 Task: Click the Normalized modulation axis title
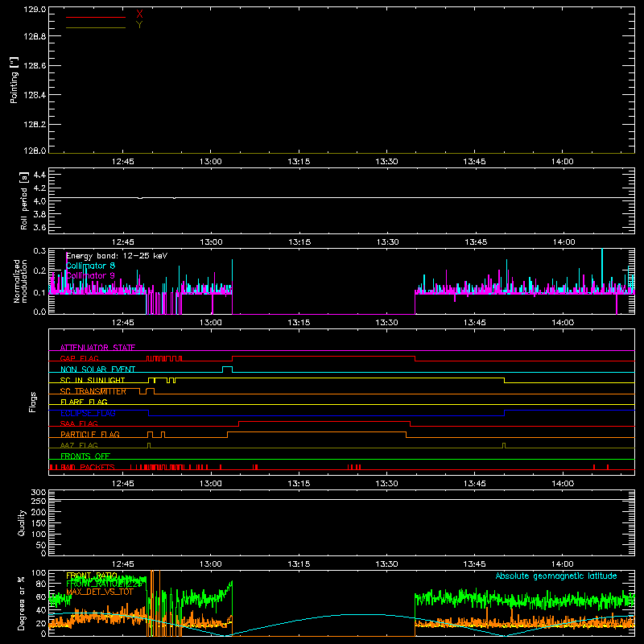click(19, 281)
